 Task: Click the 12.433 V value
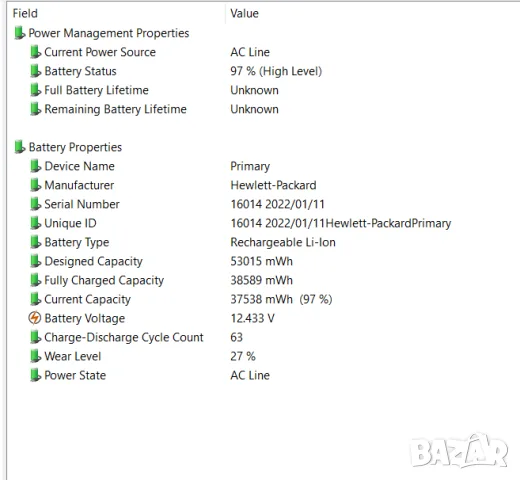pos(252,318)
